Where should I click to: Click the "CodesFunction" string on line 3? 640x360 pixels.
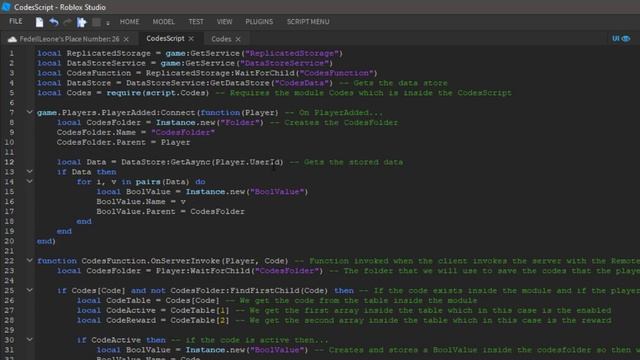[336, 73]
